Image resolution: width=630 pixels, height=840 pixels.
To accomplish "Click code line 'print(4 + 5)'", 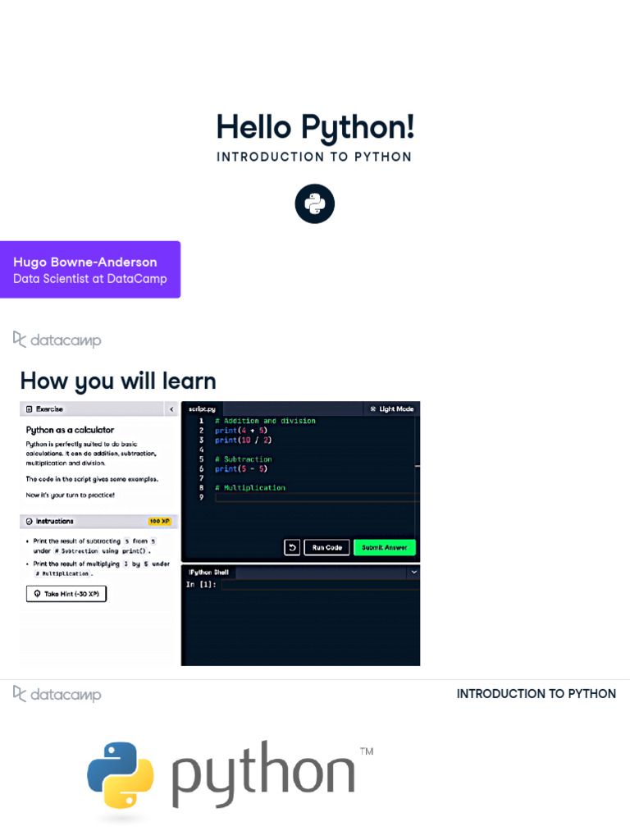I will 241,431.
